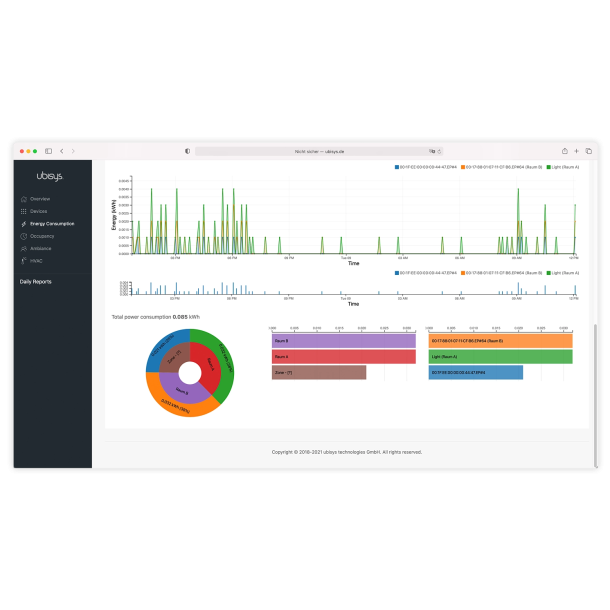Click the Overview icon in the sidebar
Viewport: 610px width, 610px height.
24,199
